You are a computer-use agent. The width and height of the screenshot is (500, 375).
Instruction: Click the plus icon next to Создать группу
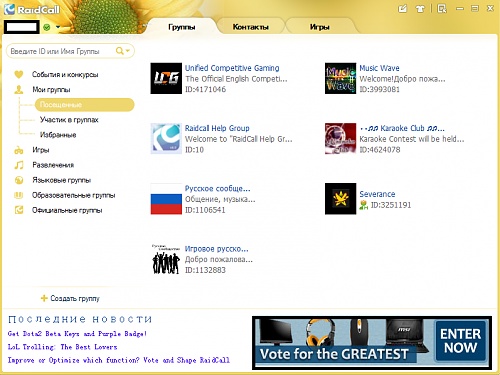pos(44,298)
